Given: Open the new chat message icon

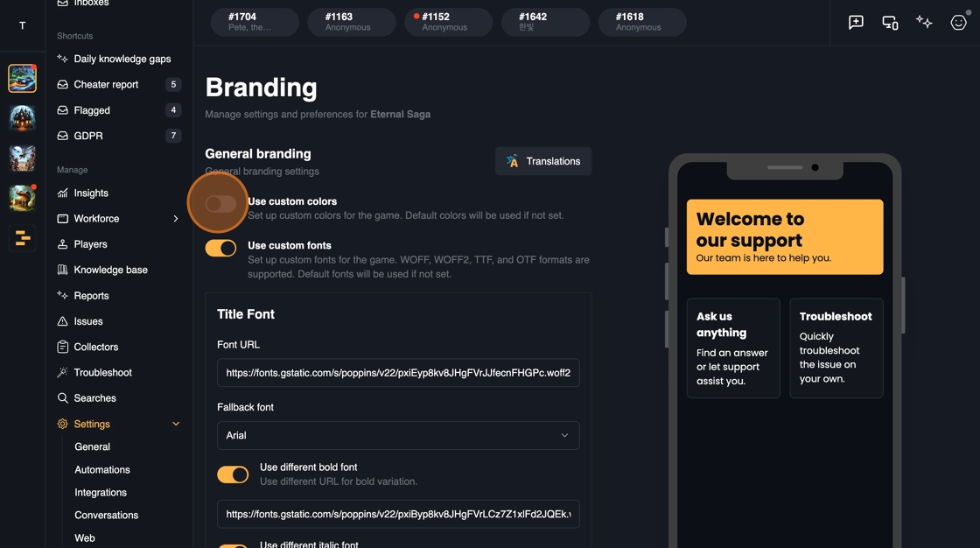Looking at the screenshot, I should coord(856,23).
